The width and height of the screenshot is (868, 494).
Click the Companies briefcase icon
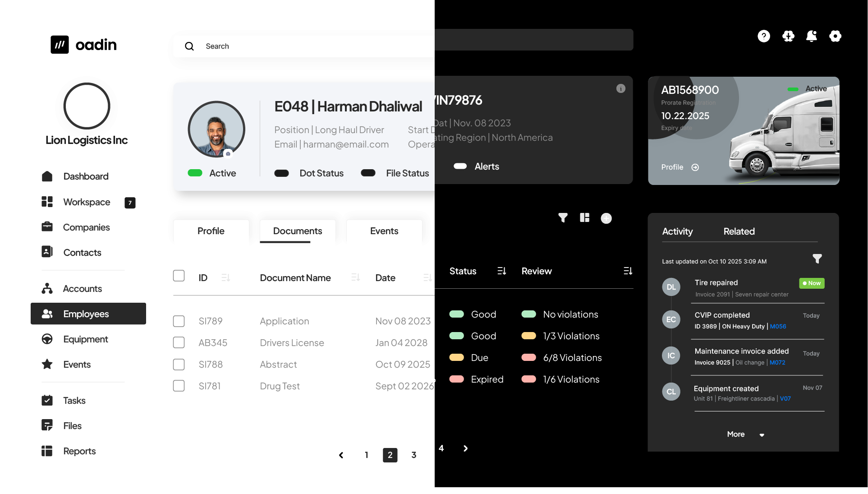[x=47, y=227]
